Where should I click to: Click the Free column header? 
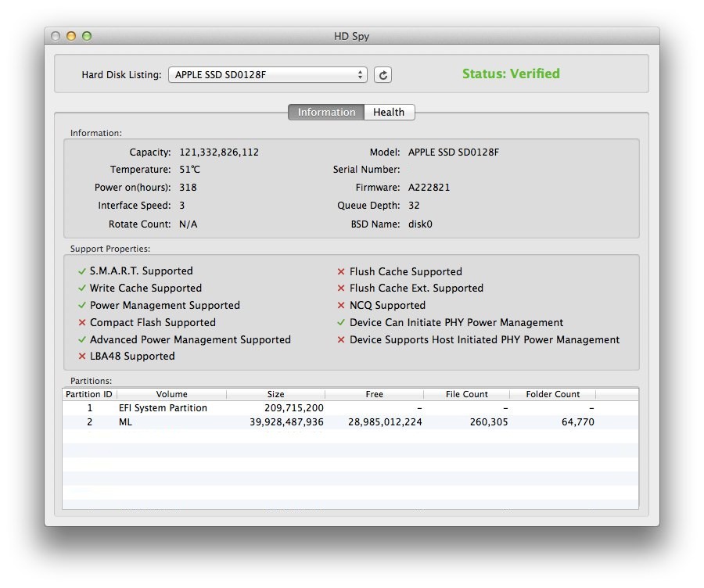point(375,394)
